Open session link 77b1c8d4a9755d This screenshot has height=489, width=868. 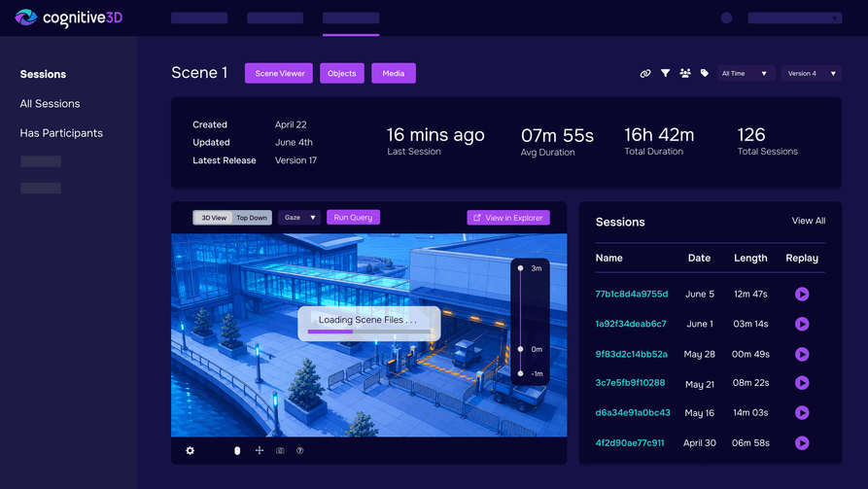632,294
